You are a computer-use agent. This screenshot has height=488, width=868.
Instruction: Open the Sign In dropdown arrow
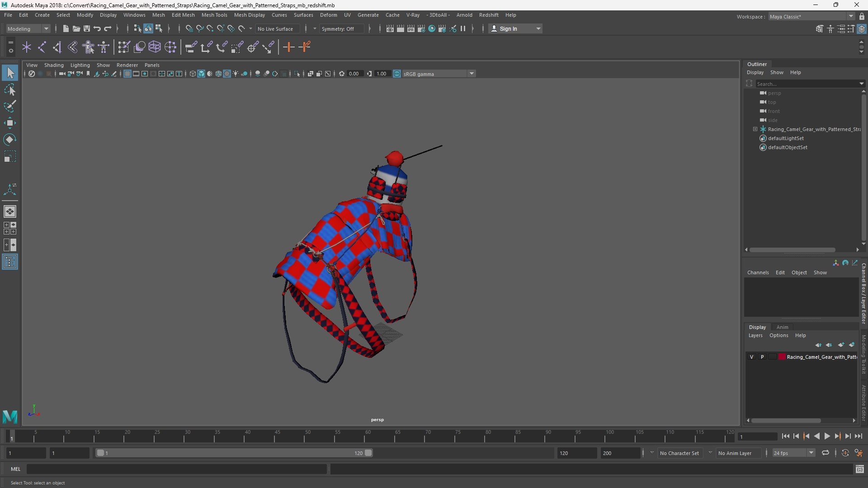pyautogui.click(x=538, y=29)
